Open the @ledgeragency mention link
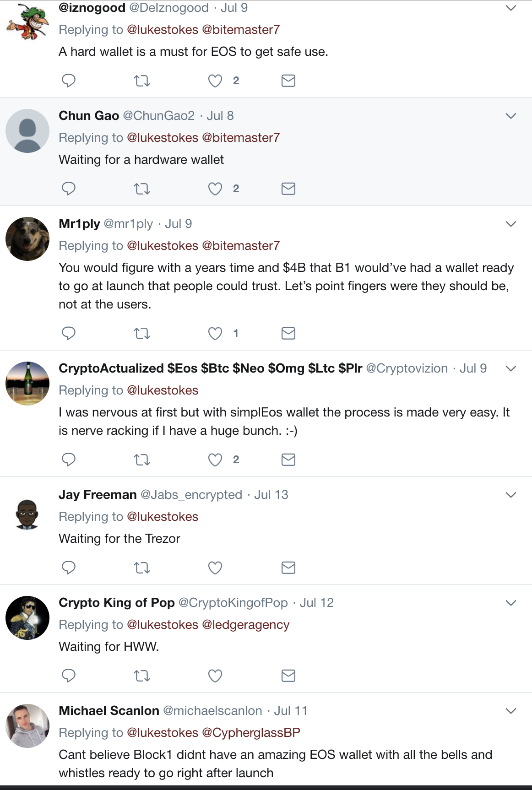The image size is (532, 790). click(x=246, y=625)
